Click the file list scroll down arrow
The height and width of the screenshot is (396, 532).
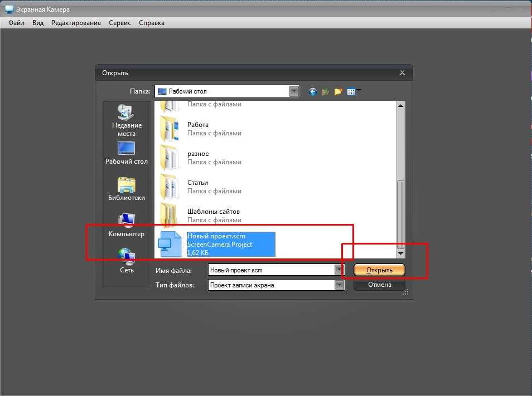[x=400, y=253]
